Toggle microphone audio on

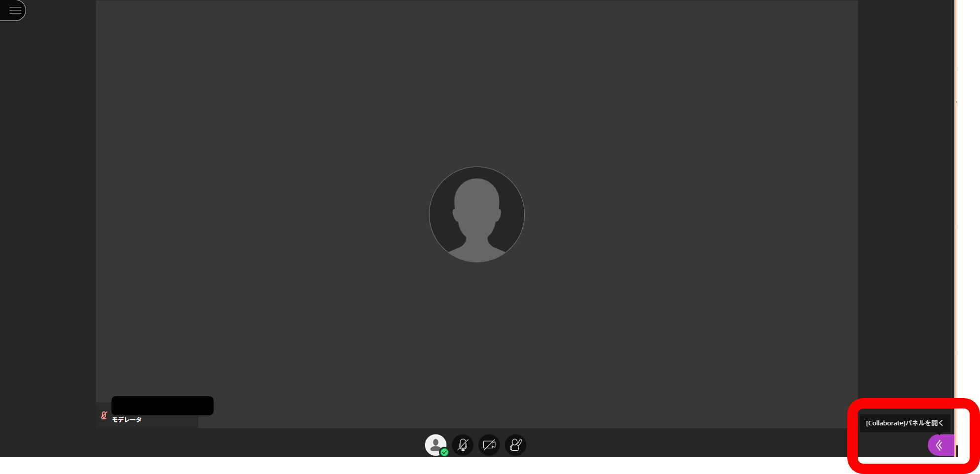pyautogui.click(x=463, y=445)
